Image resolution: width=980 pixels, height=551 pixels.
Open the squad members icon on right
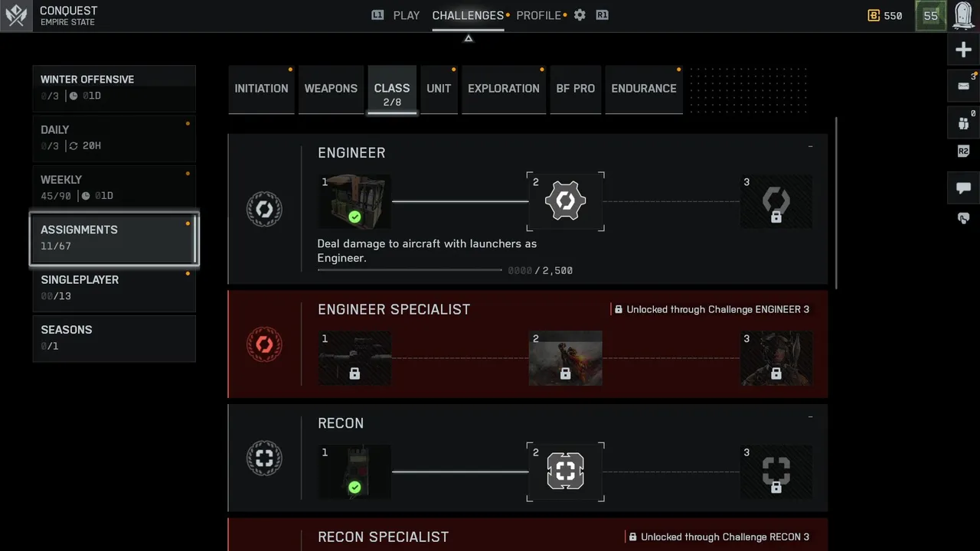pyautogui.click(x=963, y=123)
